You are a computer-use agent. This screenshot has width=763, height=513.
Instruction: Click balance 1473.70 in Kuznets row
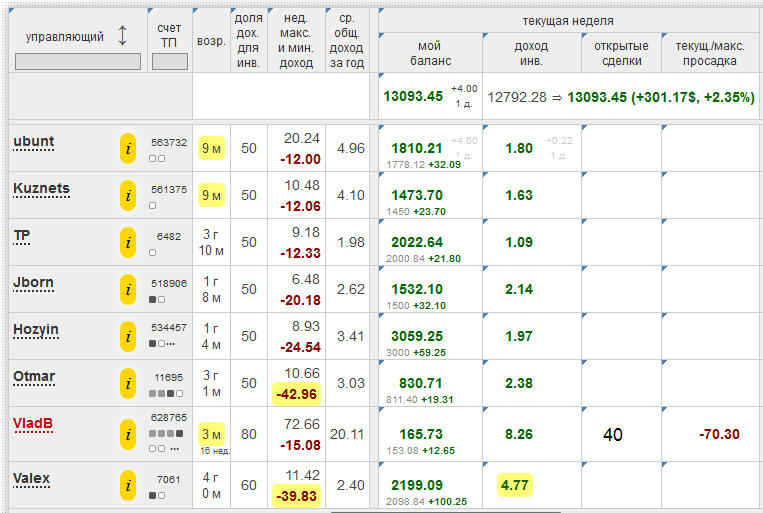[x=417, y=196]
